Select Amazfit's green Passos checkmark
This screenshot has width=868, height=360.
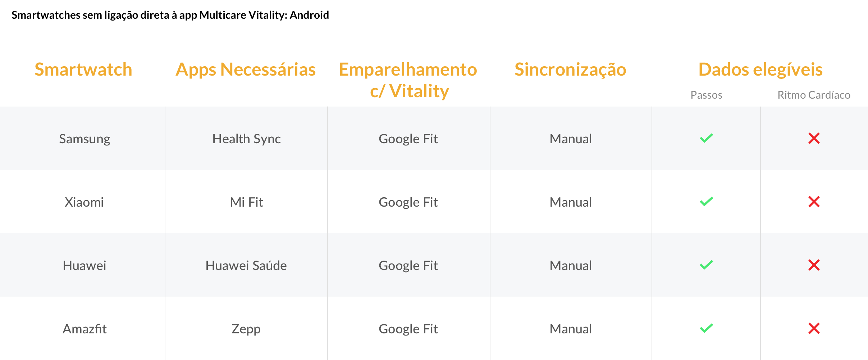(x=706, y=328)
